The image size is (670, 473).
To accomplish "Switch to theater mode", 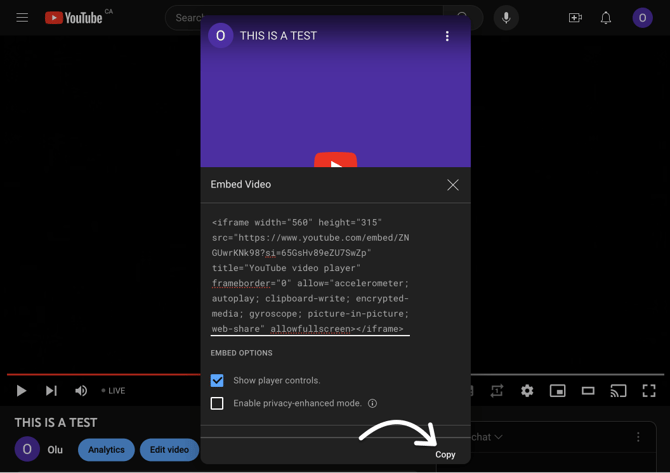I will tap(588, 391).
